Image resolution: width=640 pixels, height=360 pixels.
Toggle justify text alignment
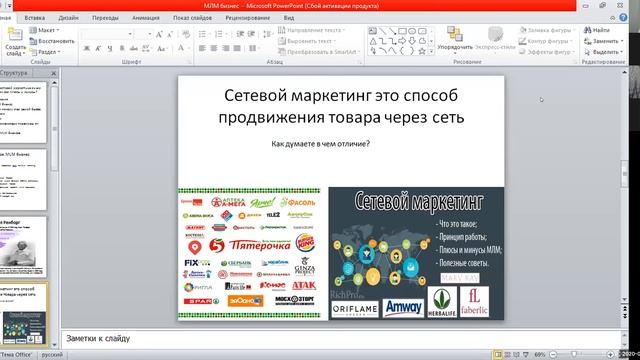point(237,49)
